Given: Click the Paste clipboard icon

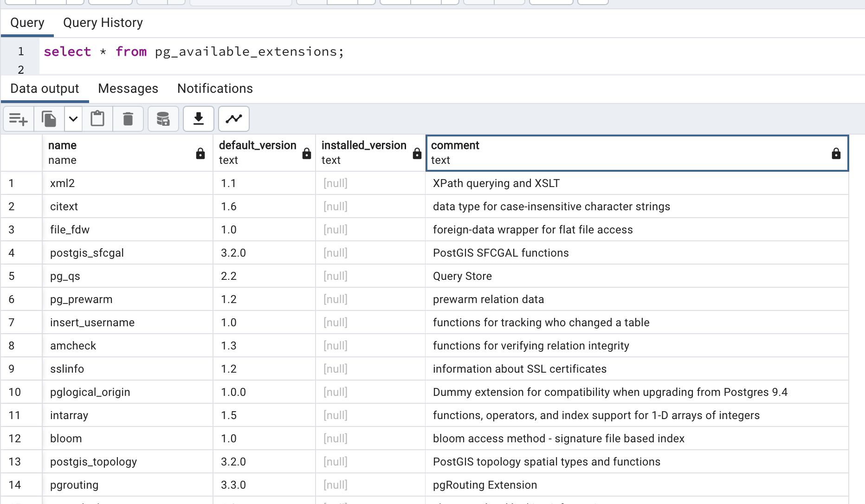Looking at the screenshot, I should click(x=97, y=119).
